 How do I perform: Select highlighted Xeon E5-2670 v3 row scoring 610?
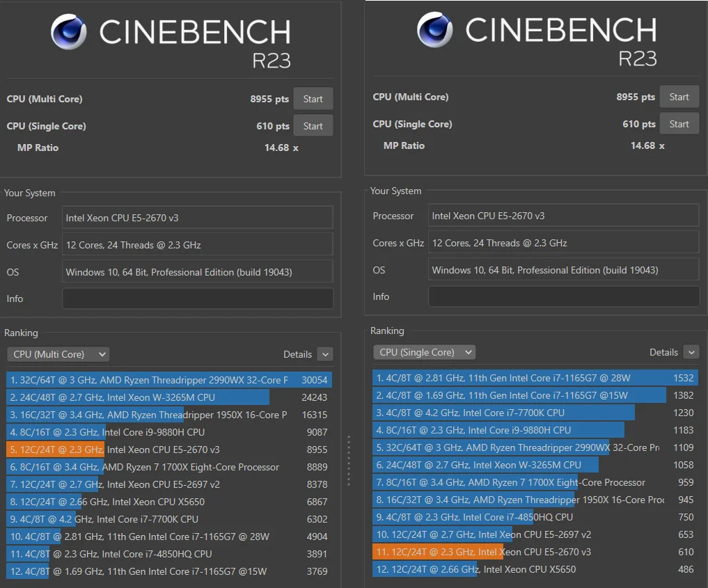[x=535, y=551]
